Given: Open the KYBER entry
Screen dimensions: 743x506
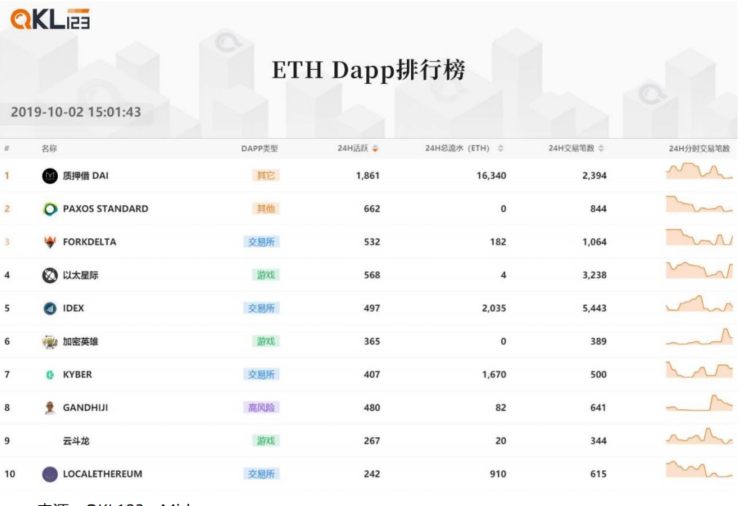Looking at the screenshot, I should click(77, 375).
